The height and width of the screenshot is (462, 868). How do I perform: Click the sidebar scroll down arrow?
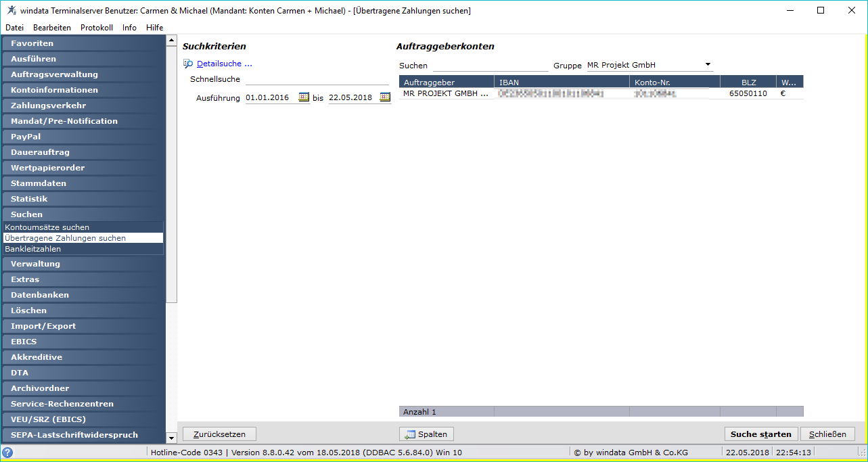pos(171,438)
